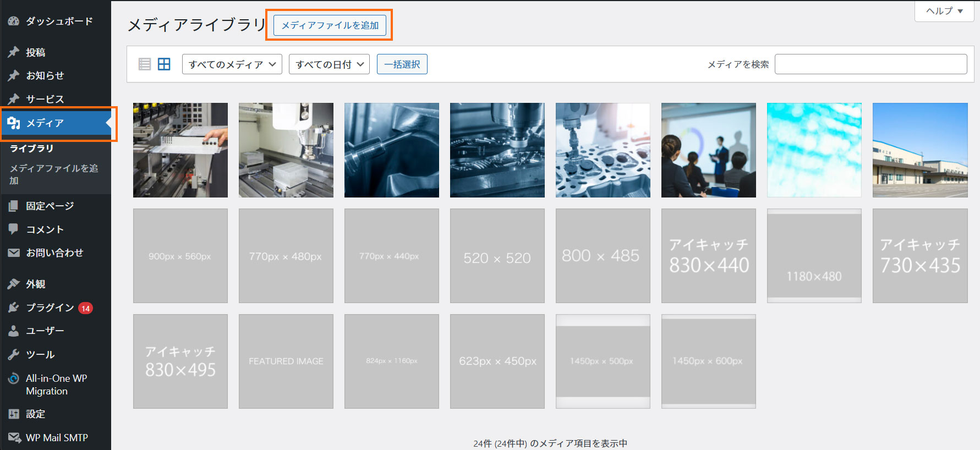Expand すべてのメディア filter dropdown
The image size is (980, 450).
click(232, 64)
